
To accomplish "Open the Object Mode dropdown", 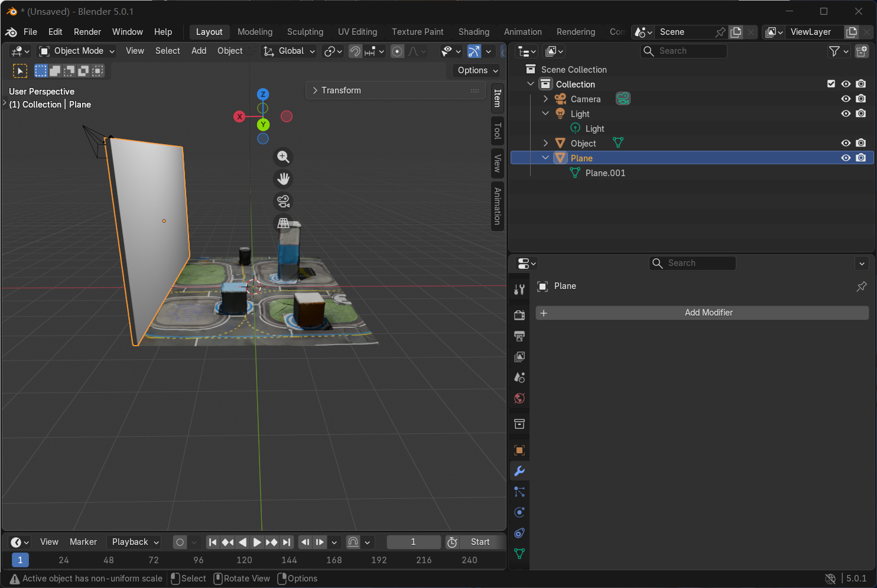I will point(76,51).
